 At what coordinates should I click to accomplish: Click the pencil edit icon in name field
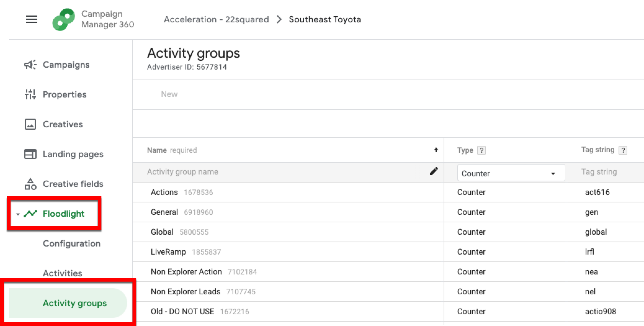pos(434,171)
